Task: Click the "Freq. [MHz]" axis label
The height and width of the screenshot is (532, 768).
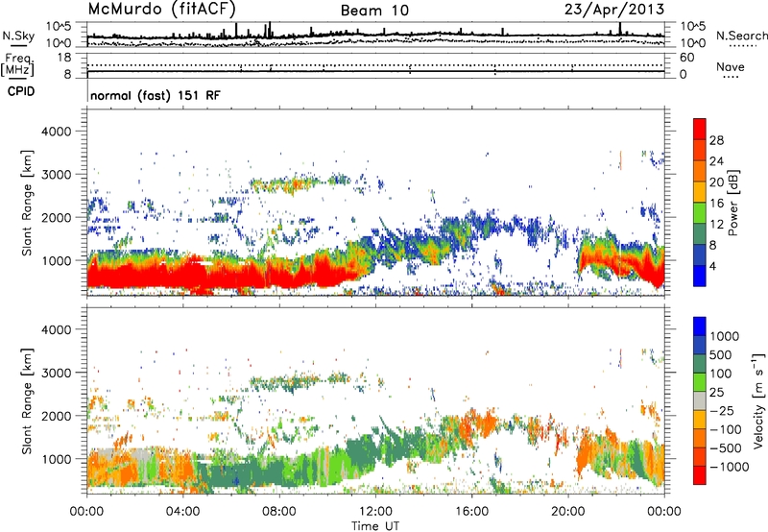Action: [17, 64]
